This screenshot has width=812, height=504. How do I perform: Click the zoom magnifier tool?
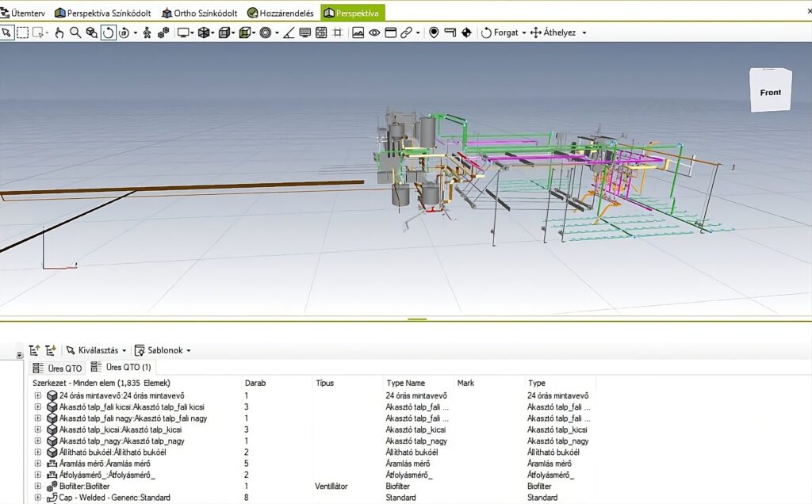tap(75, 32)
